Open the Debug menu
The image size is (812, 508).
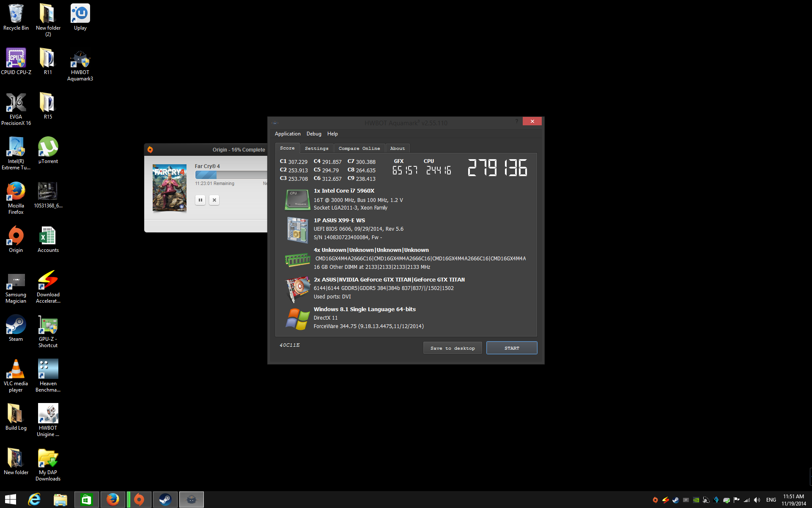click(314, 134)
